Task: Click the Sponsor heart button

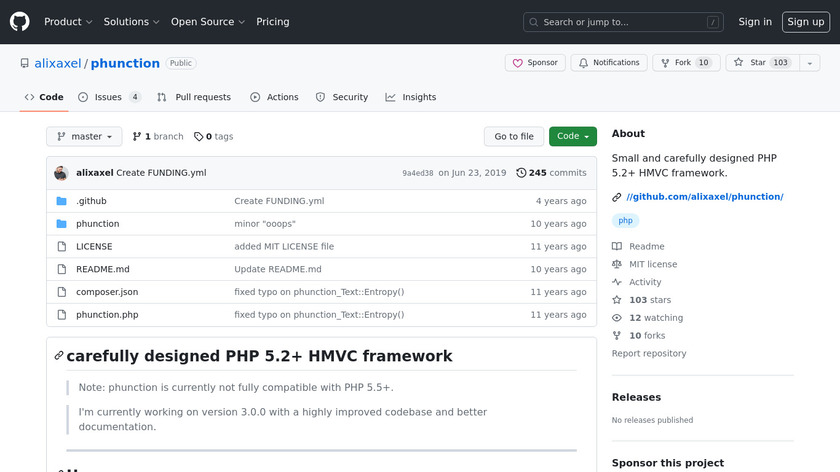Action: (535, 63)
